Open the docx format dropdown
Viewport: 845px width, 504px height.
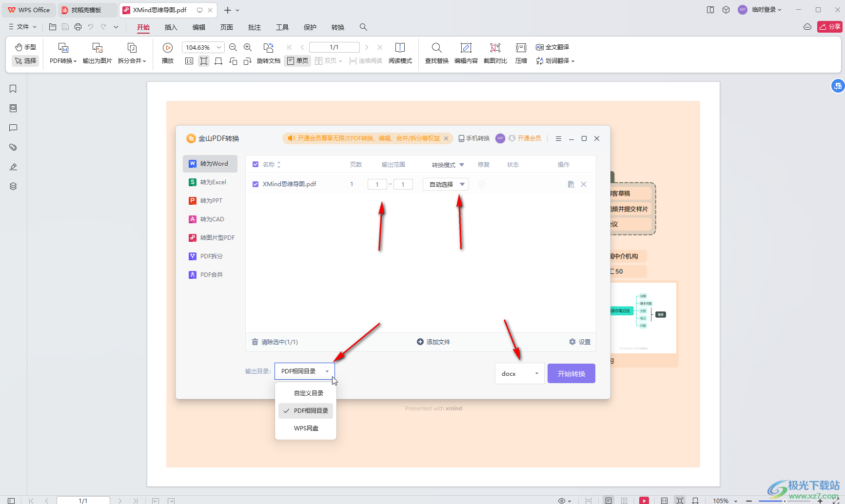coord(520,374)
